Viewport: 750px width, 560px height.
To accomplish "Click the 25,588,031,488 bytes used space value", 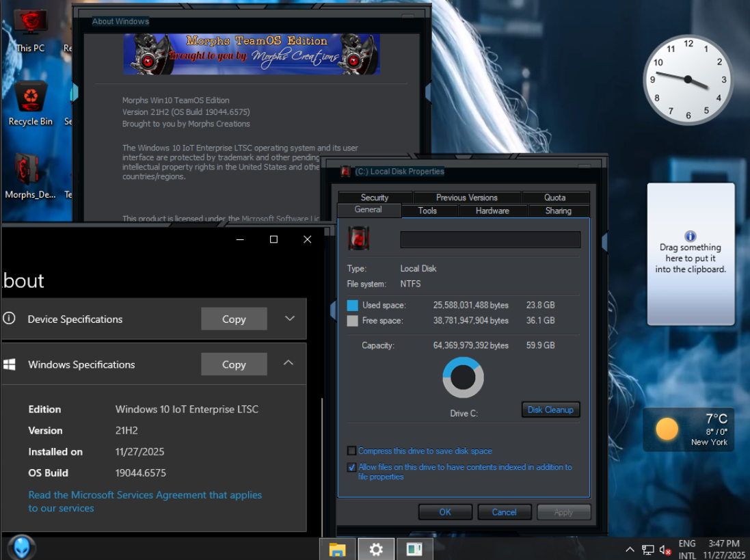I will pos(470,305).
